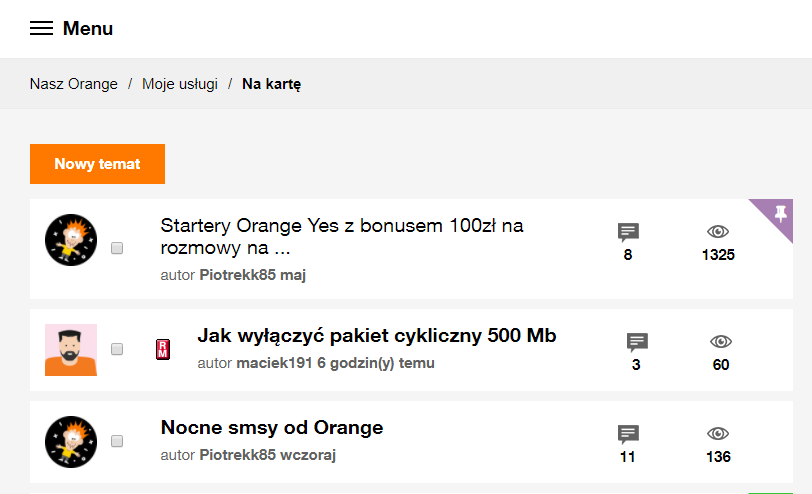Screen dimensions: 812x494
Task: Click views eye icon showing 136
Action: [717, 434]
